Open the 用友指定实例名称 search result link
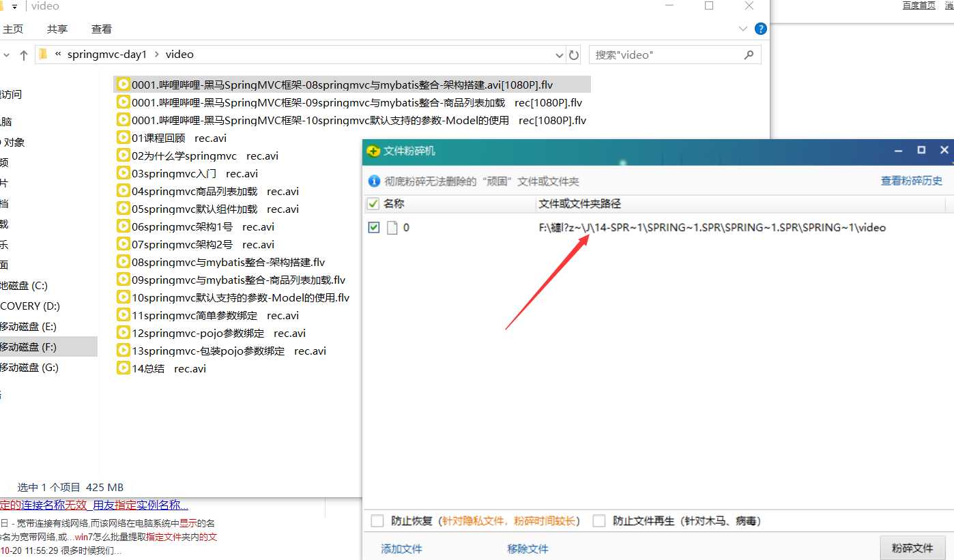954x560 pixels. pos(140,505)
